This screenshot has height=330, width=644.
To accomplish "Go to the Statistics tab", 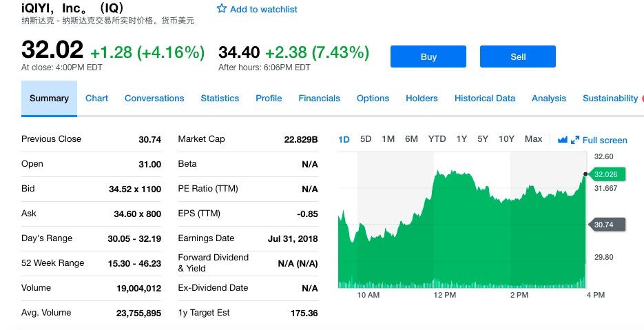I will point(220,99).
